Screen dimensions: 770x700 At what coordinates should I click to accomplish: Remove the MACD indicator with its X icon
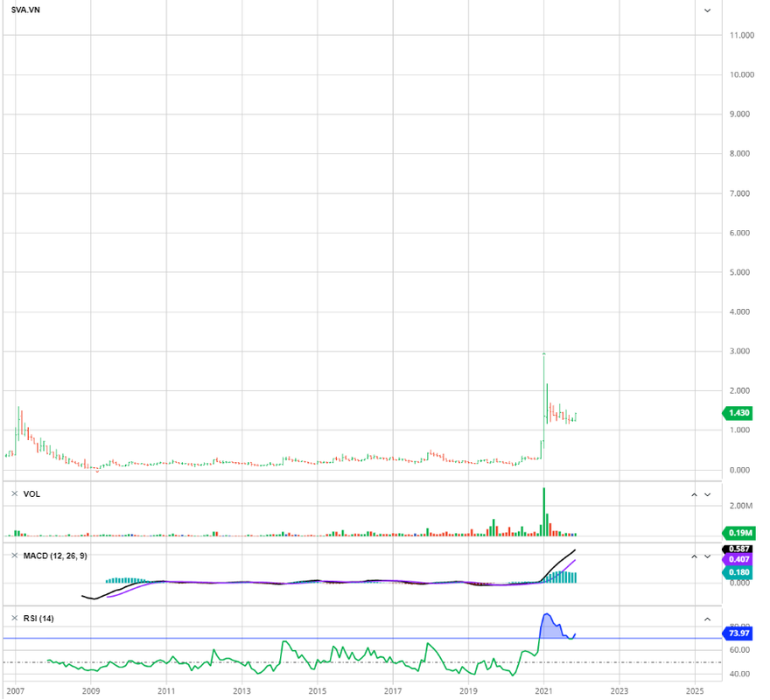point(14,556)
